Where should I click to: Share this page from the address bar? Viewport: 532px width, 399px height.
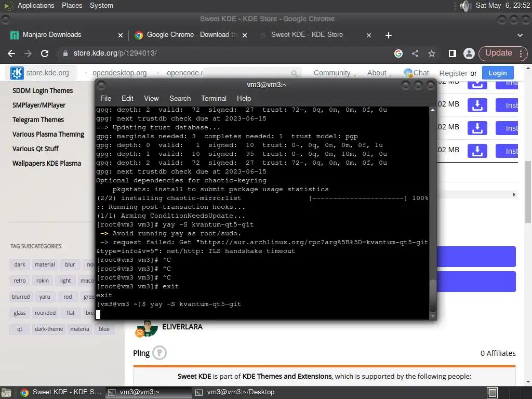(x=415, y=54)
